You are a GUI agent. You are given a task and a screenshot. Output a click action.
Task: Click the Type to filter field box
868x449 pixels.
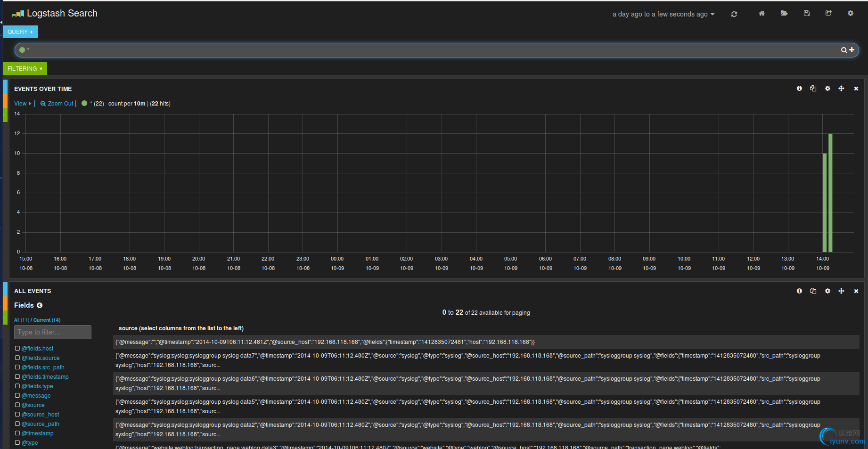pos(53,332)
